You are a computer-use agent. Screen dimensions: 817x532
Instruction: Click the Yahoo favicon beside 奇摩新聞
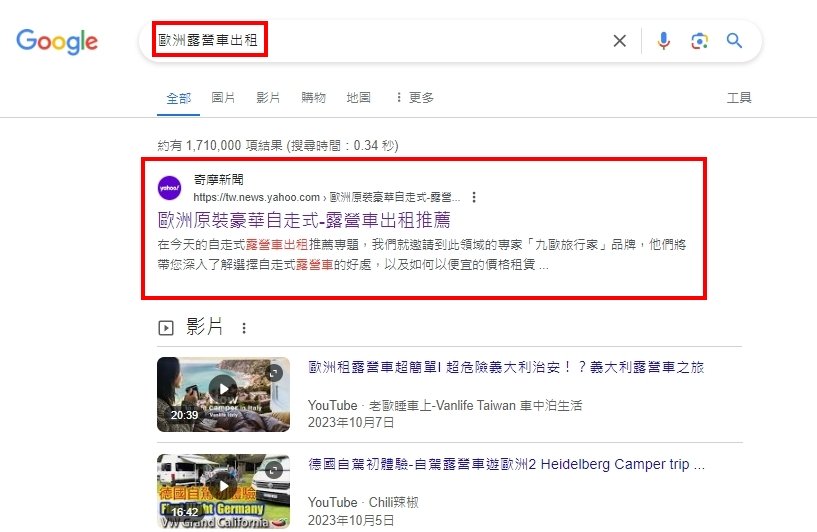pyautogui.click(x=169, y=188)
